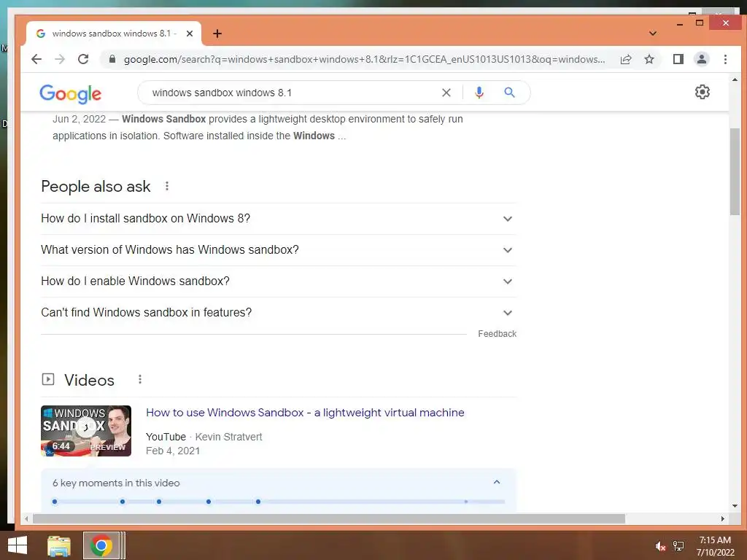Click the Feedback link under People also ask

497,334
